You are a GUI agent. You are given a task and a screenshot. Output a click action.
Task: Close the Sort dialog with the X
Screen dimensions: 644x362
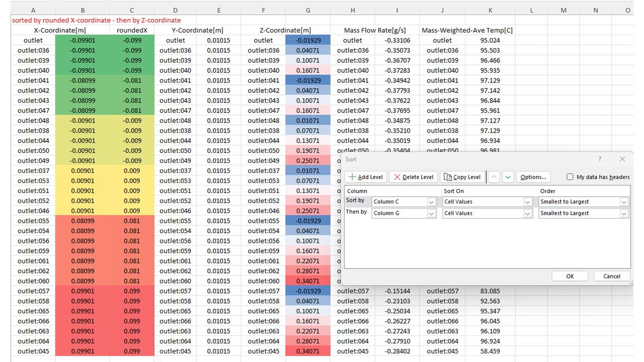coord(622,159)
